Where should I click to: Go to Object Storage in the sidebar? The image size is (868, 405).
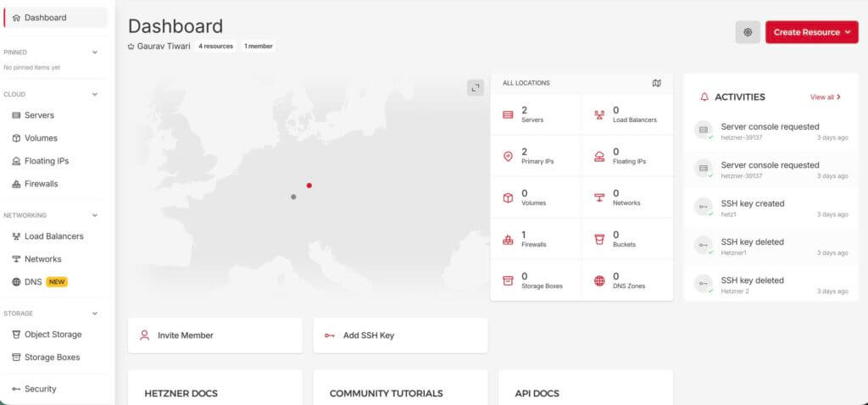click(x=53, y=335)
